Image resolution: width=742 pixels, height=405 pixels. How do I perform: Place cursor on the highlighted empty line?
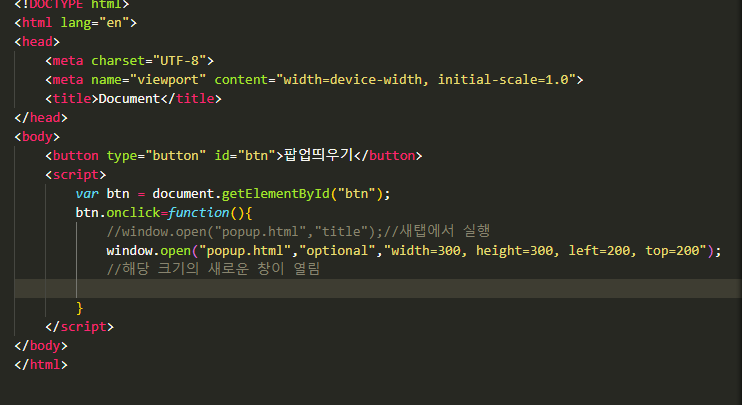378,288
